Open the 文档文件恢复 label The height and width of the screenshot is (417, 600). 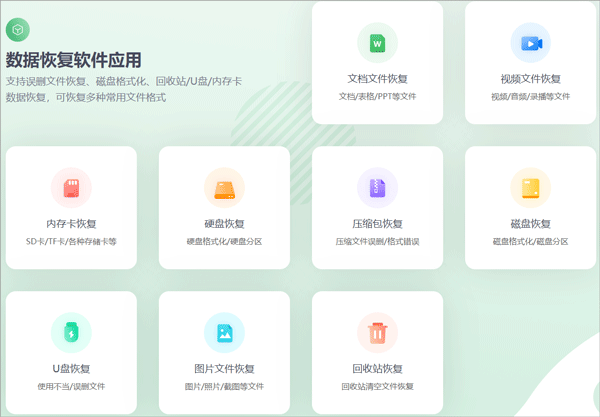coord(377,79)
